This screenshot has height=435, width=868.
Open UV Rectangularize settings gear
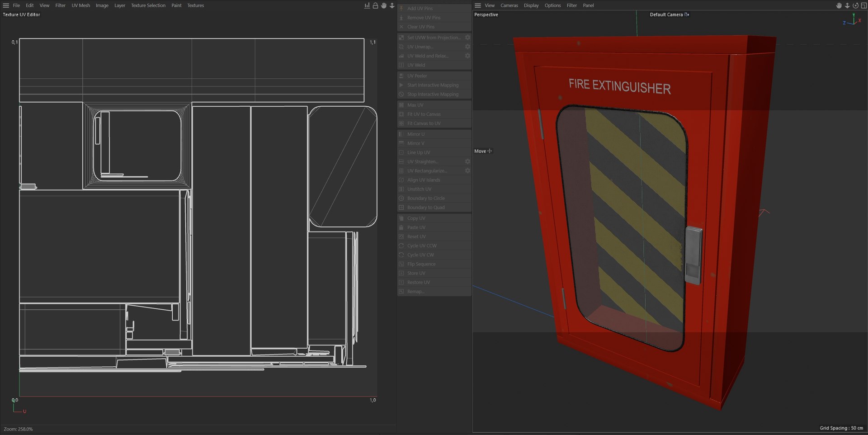467,170
